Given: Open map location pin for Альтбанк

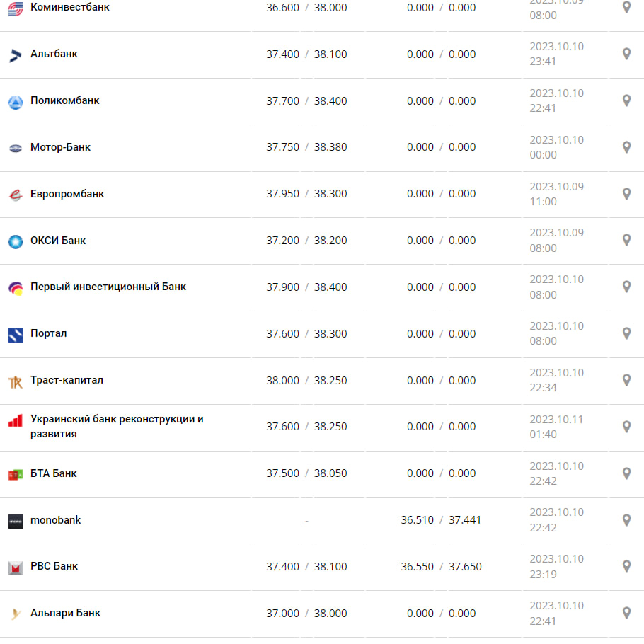Looking at the screenshot, I should 626,54.
